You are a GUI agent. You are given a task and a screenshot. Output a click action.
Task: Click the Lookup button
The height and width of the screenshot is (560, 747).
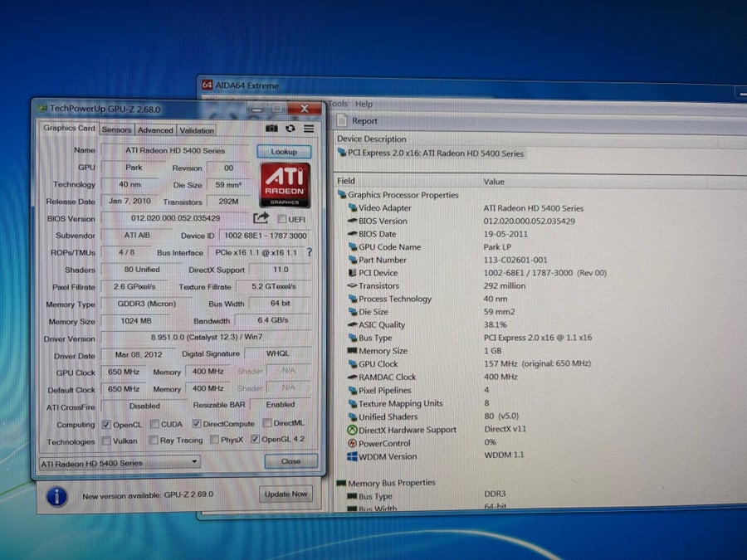[284, 152]
